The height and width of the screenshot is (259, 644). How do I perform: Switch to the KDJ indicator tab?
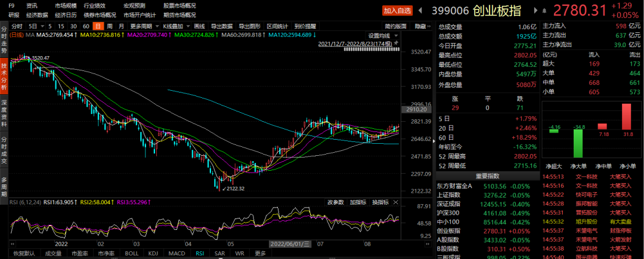pyautogui.click(x=154, y=253)
